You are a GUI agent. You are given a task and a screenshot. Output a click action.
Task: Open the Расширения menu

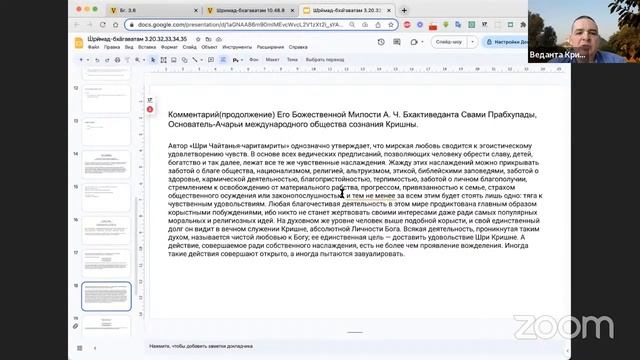click(x=270, y=47)
